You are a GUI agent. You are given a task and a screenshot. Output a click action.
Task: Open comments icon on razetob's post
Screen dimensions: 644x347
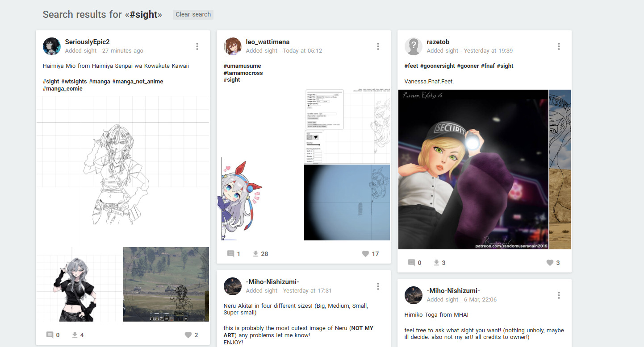[411, 263]
